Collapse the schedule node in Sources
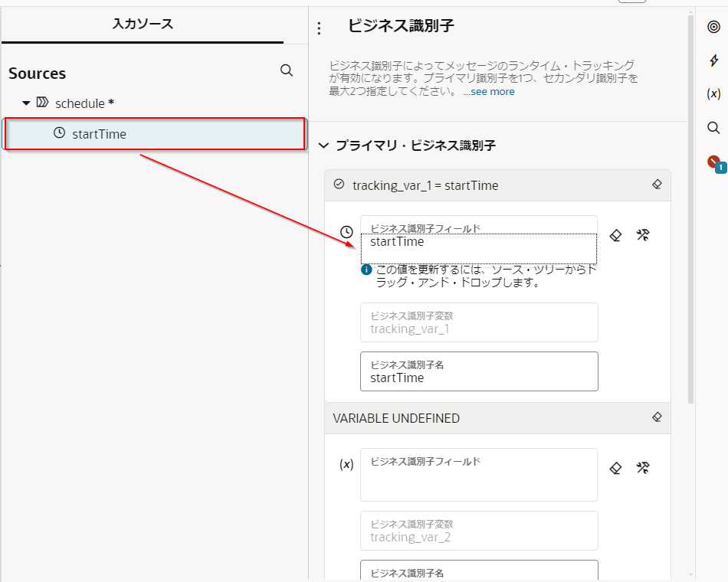This screenshot has width=728, height=582. (26, 103)
